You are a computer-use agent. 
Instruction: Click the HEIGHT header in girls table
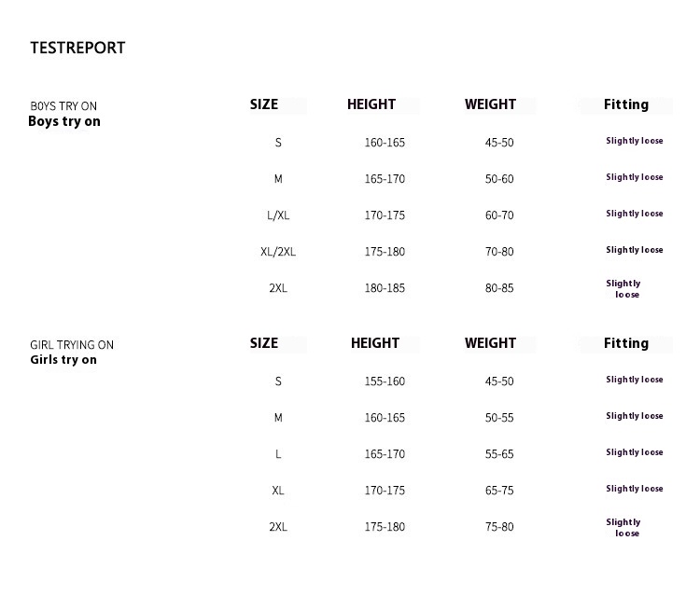pyautogui.click(x=375, y=343)
